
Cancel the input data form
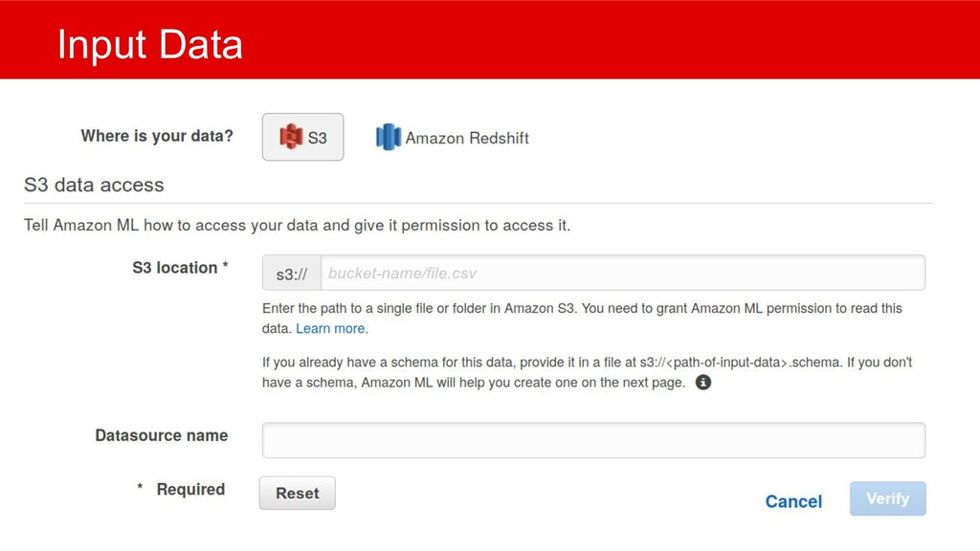pos(793,501)
